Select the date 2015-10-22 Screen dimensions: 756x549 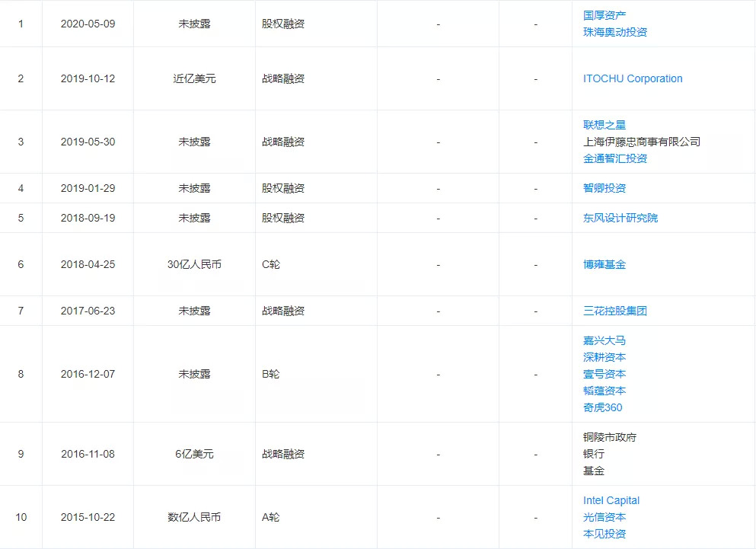tap(88, 517)
